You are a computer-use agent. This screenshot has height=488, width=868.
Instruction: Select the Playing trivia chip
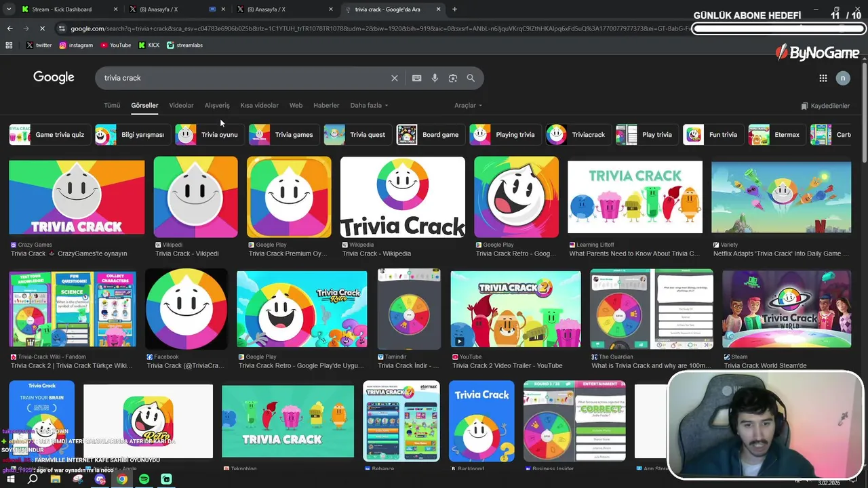(x=505, y=135)
